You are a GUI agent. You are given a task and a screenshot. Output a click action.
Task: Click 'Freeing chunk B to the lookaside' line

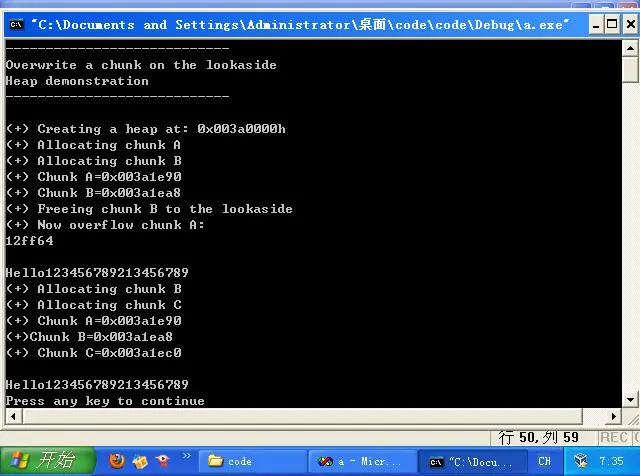pos(149,209)
